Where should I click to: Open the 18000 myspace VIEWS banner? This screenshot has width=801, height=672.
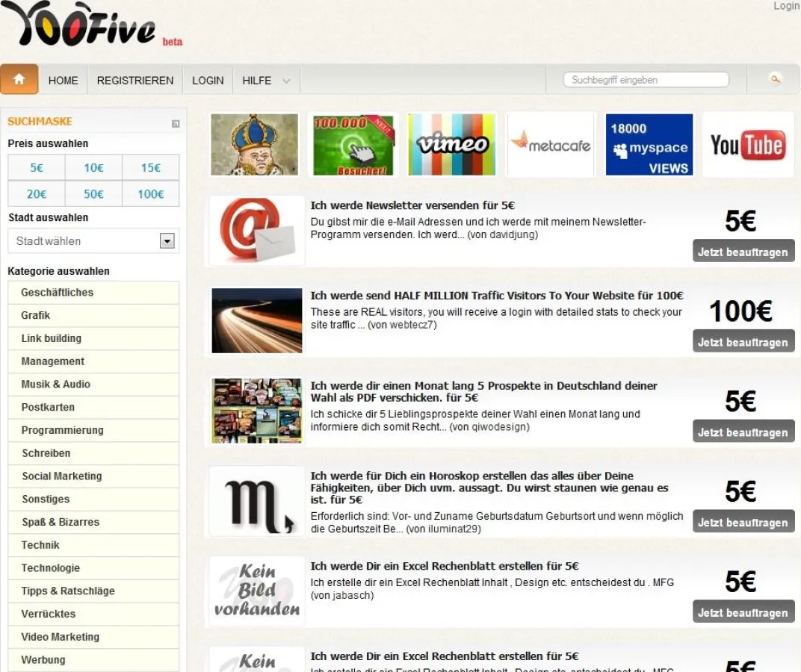click(649, 144)
